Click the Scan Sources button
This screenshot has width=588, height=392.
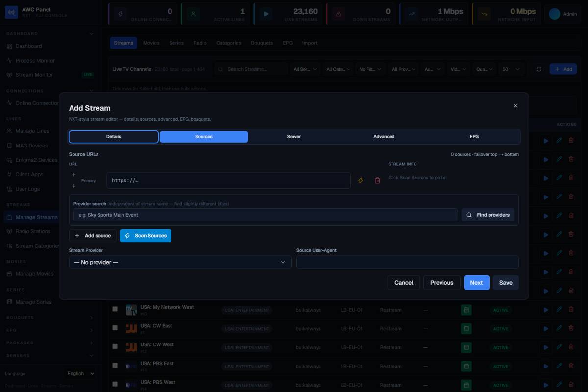click(146, 236)
